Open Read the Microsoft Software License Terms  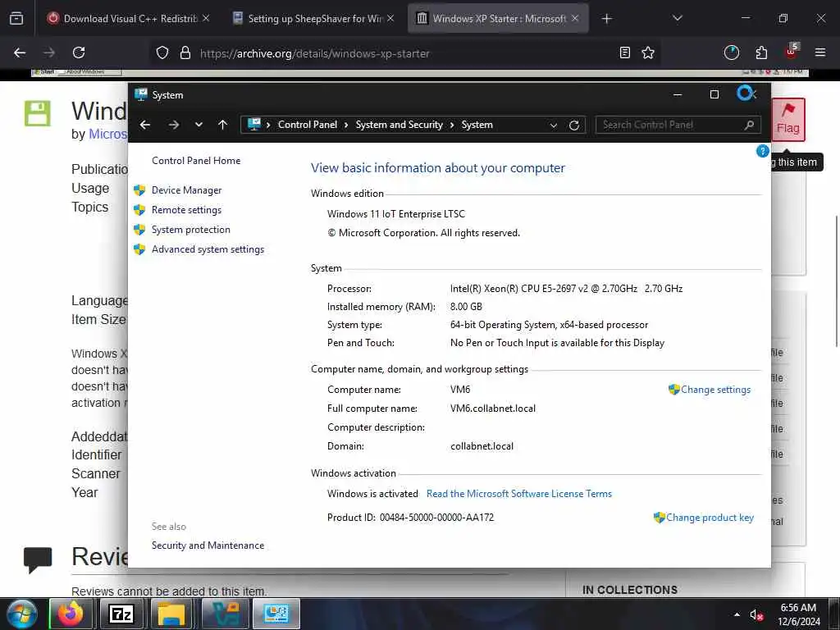(x=519, y=493)
